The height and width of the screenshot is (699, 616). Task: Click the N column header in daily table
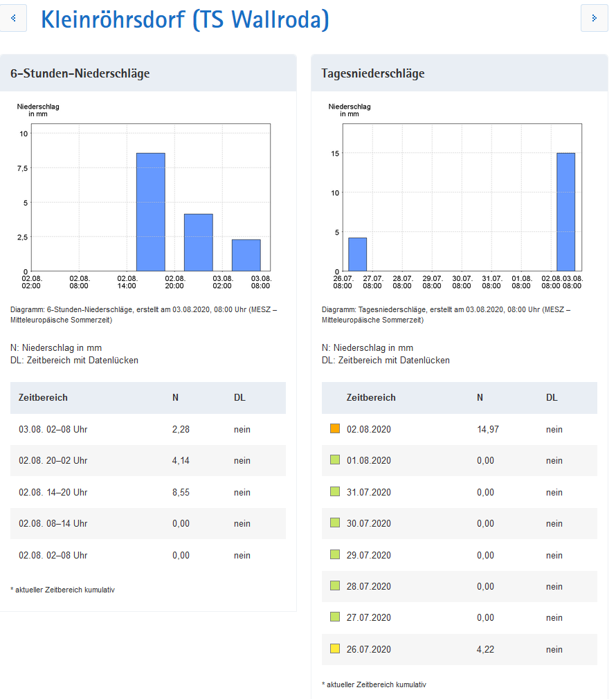tap(480, 398)
